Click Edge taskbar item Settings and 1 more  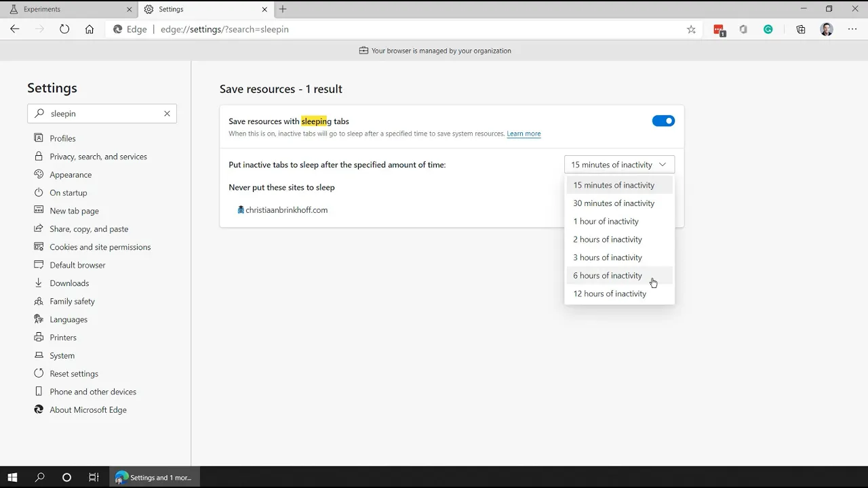tap(154, 477)
